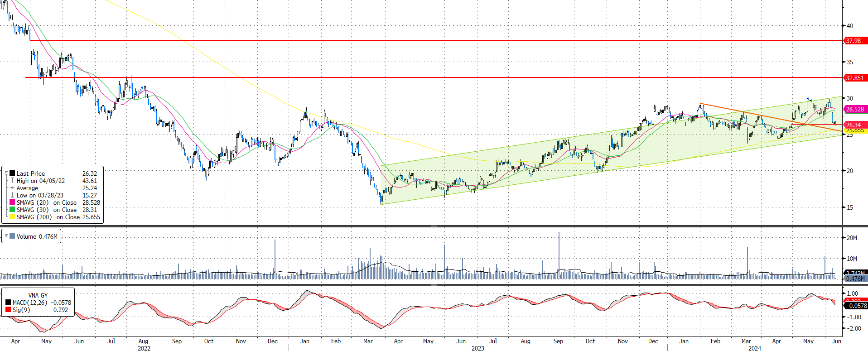Collapse the Last Price legend tree
The width and height of the screenshot is (868, 351).
[x=6, y=173]
